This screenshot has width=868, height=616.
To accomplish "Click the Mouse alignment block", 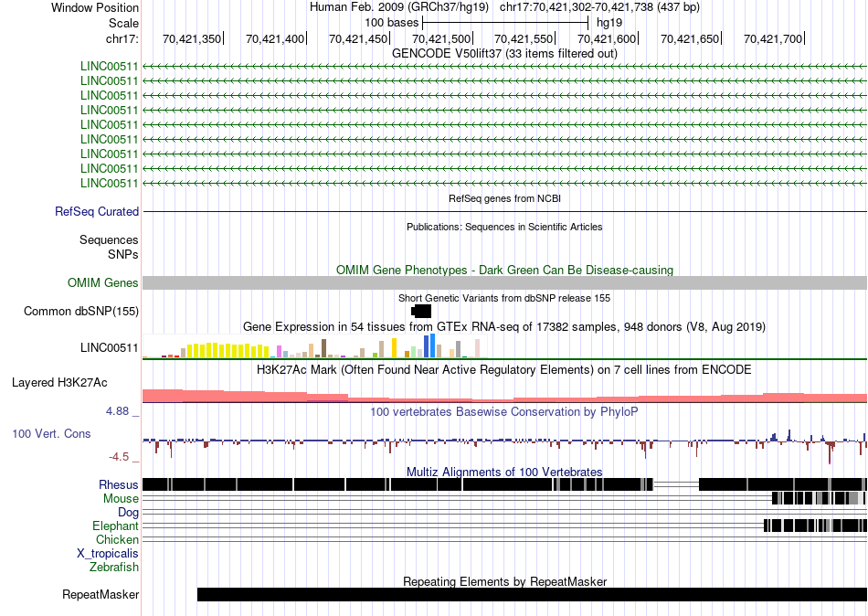I will (x=819, y=498).
